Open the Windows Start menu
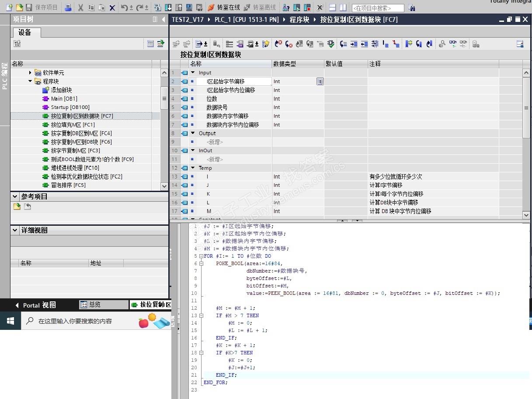The image size is (532, 399). (10, 321)
